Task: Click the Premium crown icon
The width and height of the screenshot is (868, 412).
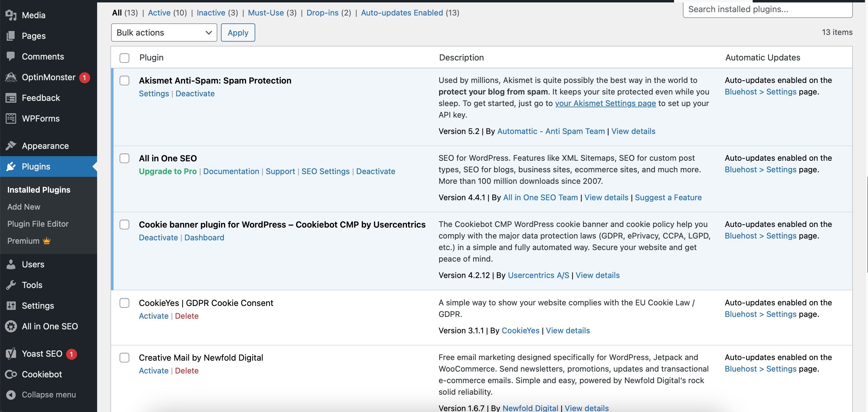Action: pyautogui.click(x=46, y=241)
